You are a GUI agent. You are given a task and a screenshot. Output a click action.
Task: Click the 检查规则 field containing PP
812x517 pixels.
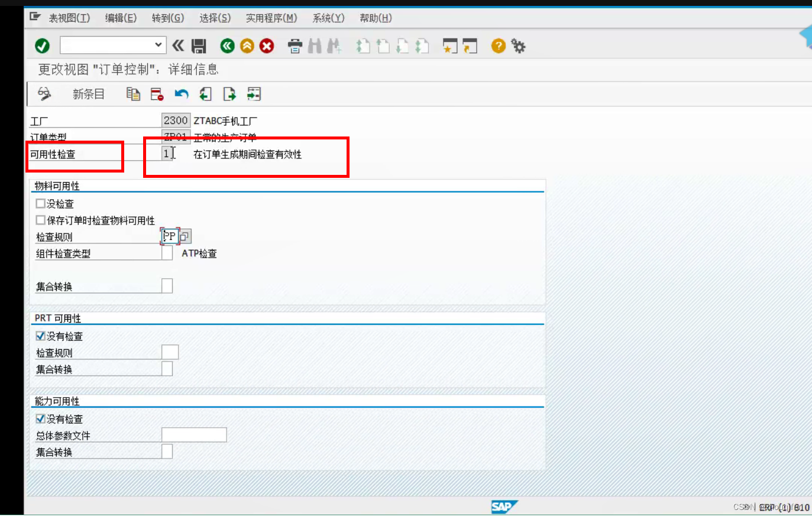pyautogui.click(x=170, y=236)
